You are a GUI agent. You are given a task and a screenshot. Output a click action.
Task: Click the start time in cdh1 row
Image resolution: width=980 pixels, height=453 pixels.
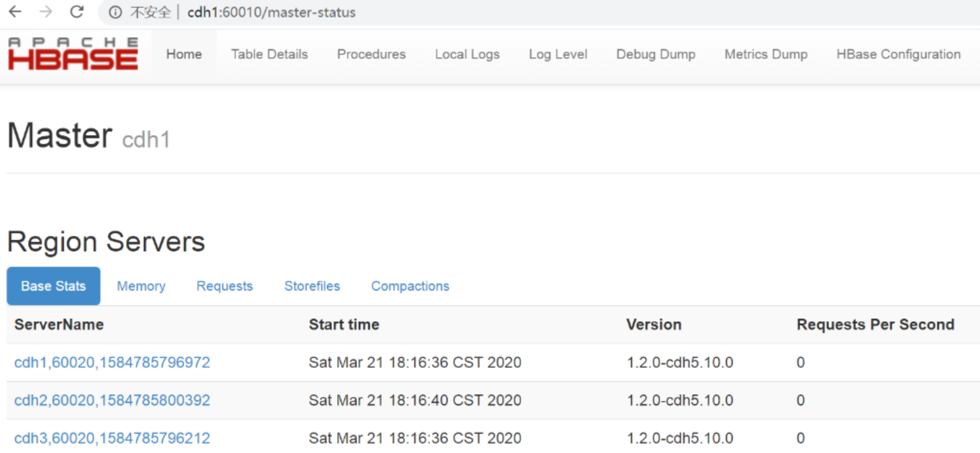(415, 363)
